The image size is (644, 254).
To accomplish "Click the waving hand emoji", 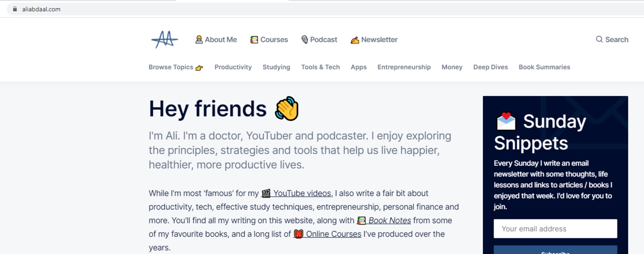I will (x=287, y=109).
